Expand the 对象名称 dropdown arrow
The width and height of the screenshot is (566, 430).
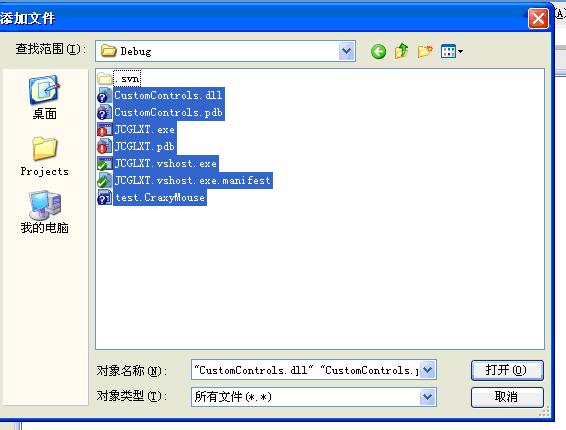(x=428, y=370)
